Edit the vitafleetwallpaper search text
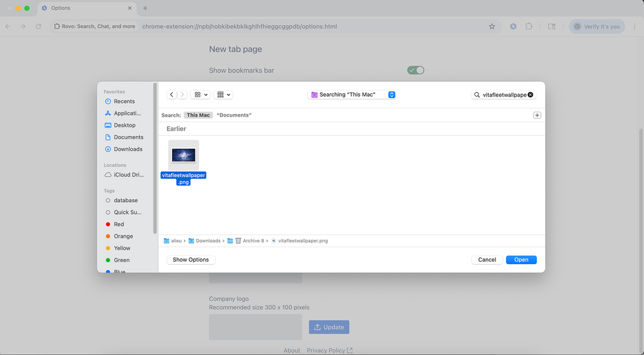Image resolution: width=644 pixels, height=355 pixels. 504,95
